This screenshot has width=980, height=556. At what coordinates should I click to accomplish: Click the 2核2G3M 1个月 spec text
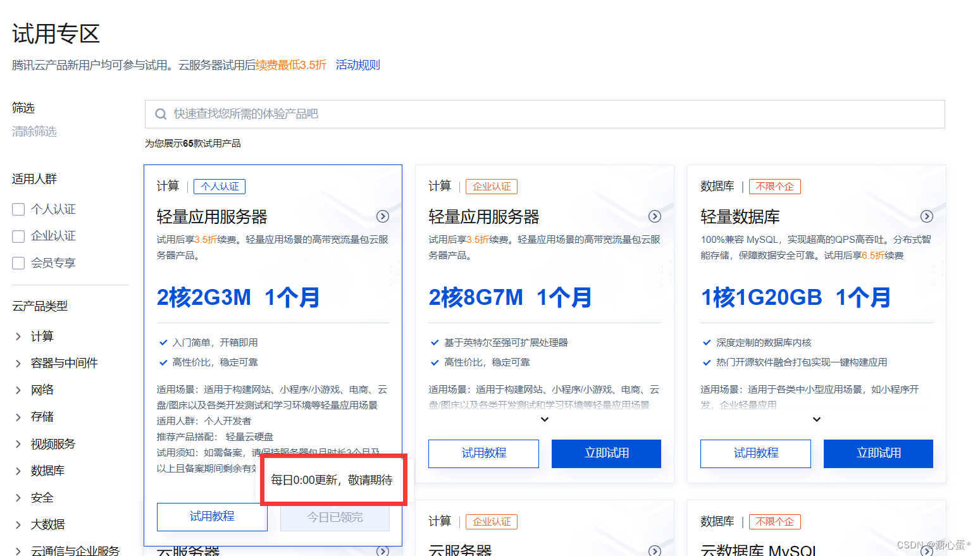[x=239, y=297]
